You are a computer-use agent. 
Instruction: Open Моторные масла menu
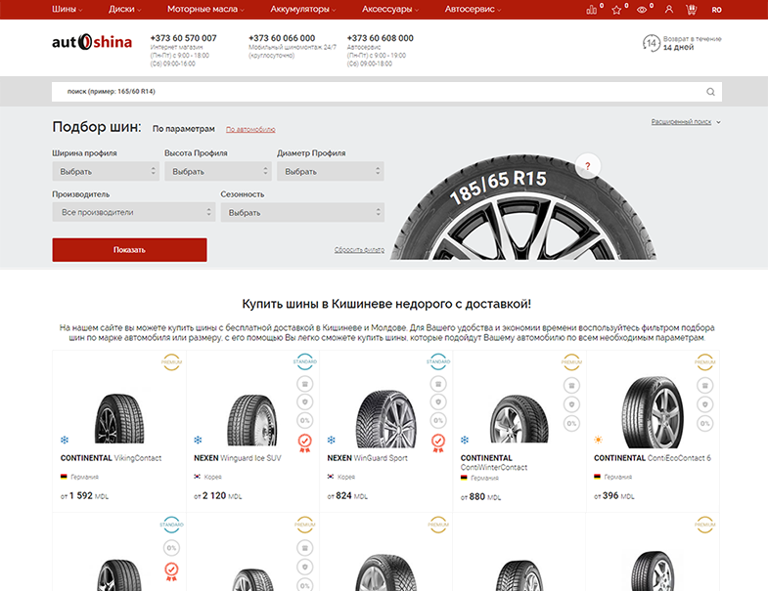click(206, 9)
